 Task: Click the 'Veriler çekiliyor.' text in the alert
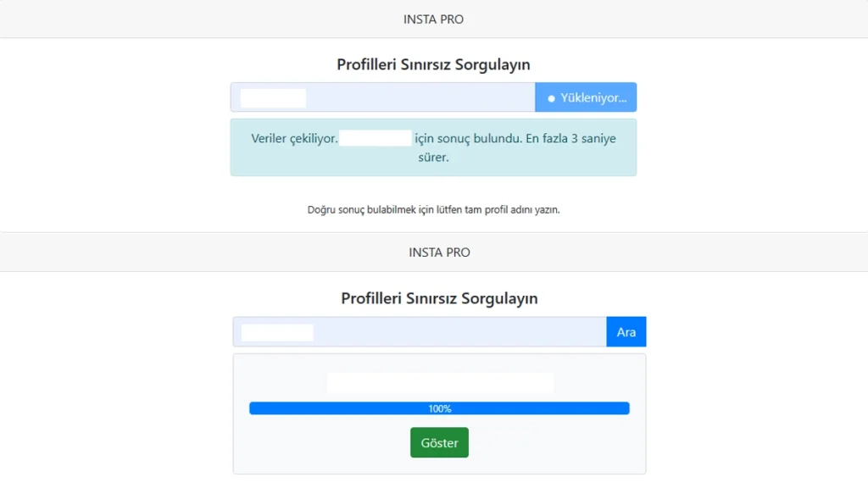(294, 138)
